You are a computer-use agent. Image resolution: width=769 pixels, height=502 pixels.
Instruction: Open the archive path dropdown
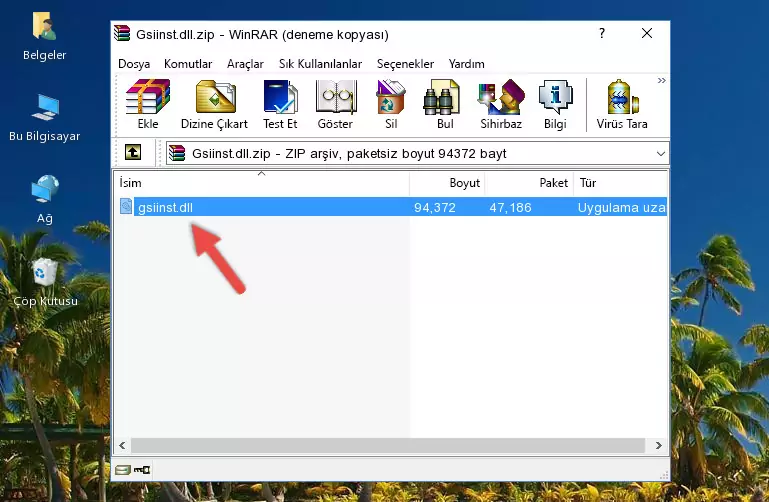(x=661, y=153)
